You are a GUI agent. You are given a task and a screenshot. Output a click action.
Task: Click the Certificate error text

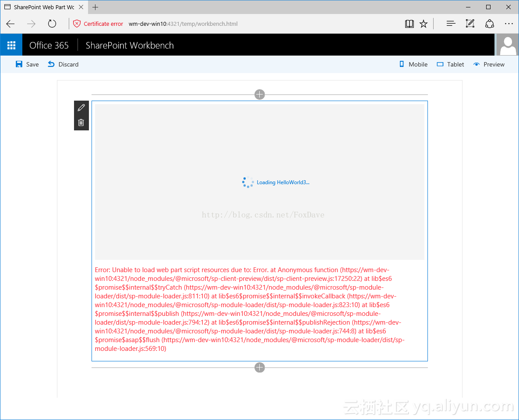(x=103, y=24)
